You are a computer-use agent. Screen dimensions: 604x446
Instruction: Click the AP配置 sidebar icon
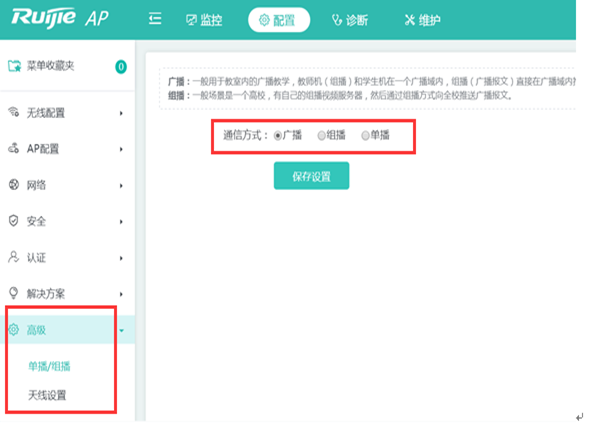click(x=14, y=149)
